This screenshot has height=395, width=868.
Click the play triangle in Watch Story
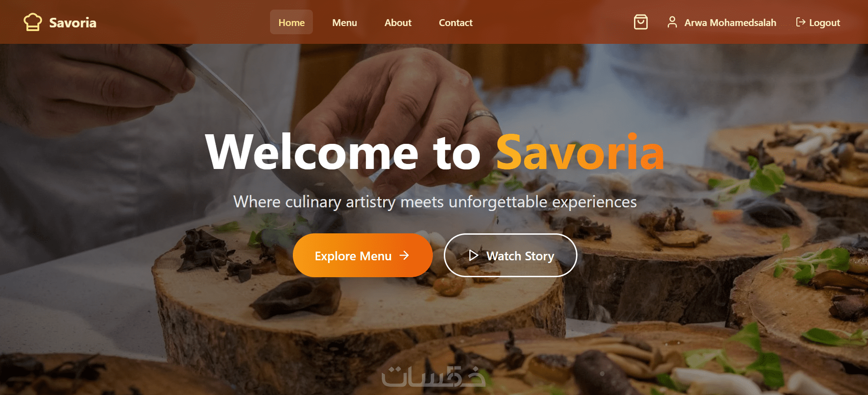point(473,255)
